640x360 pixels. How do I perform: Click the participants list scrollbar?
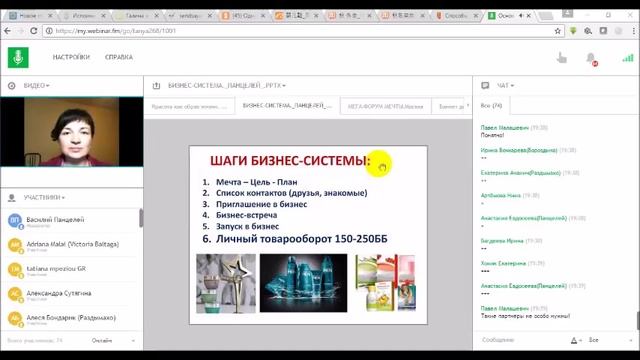coord(141,218)
